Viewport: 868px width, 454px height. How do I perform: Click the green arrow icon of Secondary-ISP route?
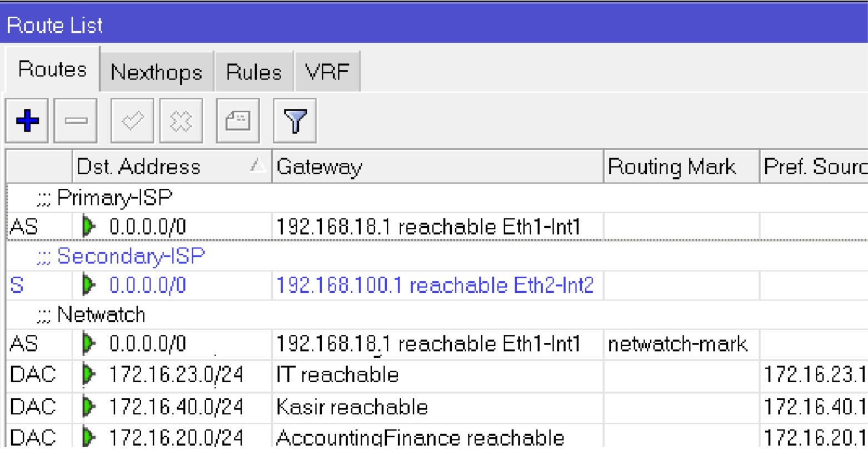click(88, 285)
